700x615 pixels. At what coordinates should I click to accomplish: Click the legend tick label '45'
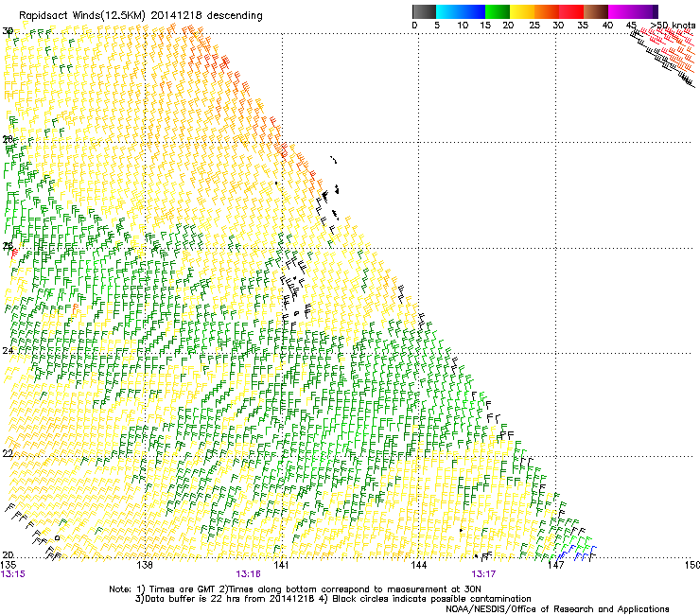(x=631, y=26)
